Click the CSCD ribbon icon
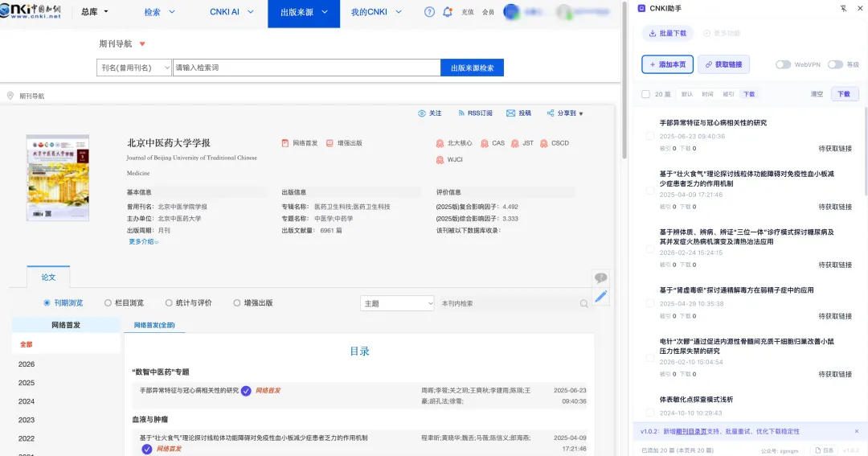This screenshot has width=868, height=456. [543, 143]
